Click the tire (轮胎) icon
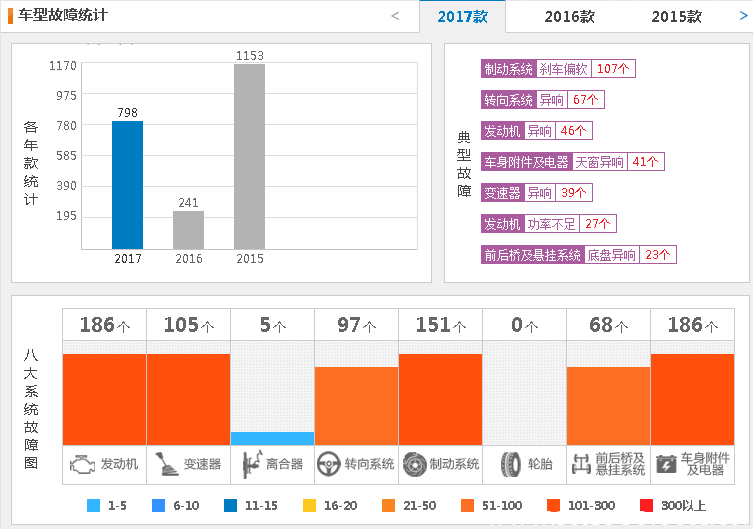753x529 pixels. coord(511,464)
